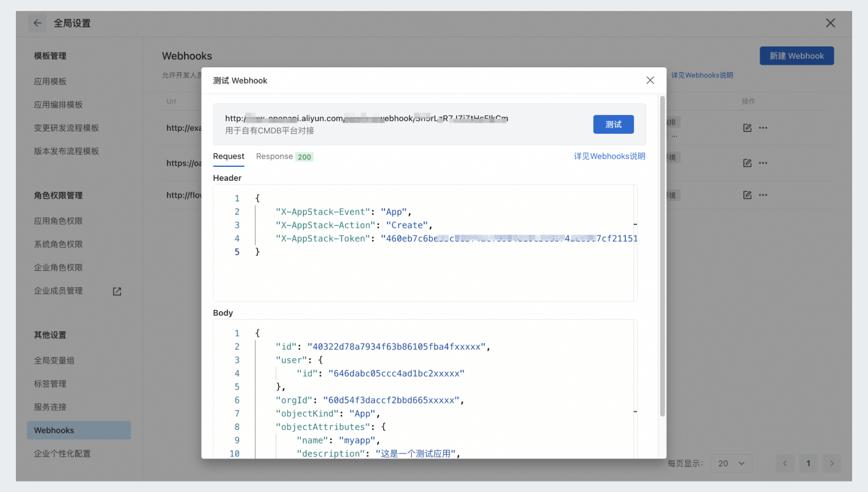Image resolution: width=868 pixels, height=492 pixels.
Task: Edit the webhook in the https://oa row
Action: [x=747, y=163]
